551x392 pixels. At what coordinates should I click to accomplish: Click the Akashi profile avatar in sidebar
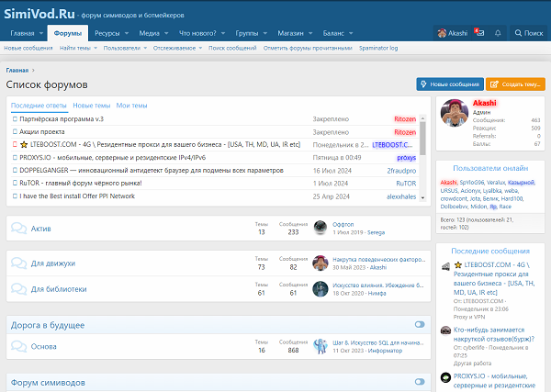[455, 115]
